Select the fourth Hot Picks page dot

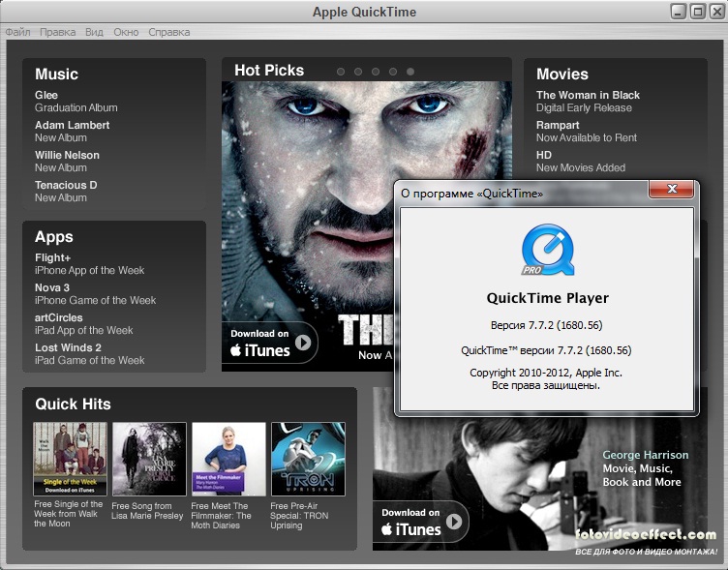tap(393, 72)
